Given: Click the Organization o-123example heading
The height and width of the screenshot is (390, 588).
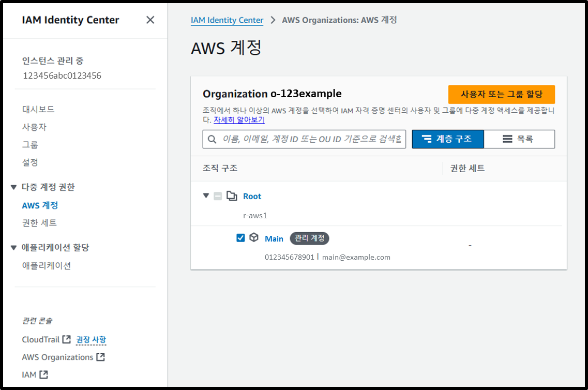Looking at the screenshot, I should point(272,94).
